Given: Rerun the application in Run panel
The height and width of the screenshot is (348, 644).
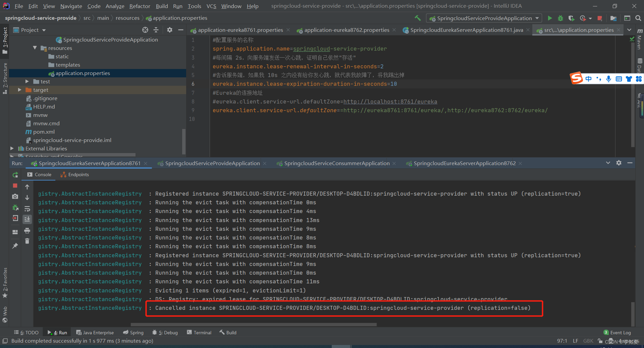Looking at the screenshot, I should pos(15,175).
